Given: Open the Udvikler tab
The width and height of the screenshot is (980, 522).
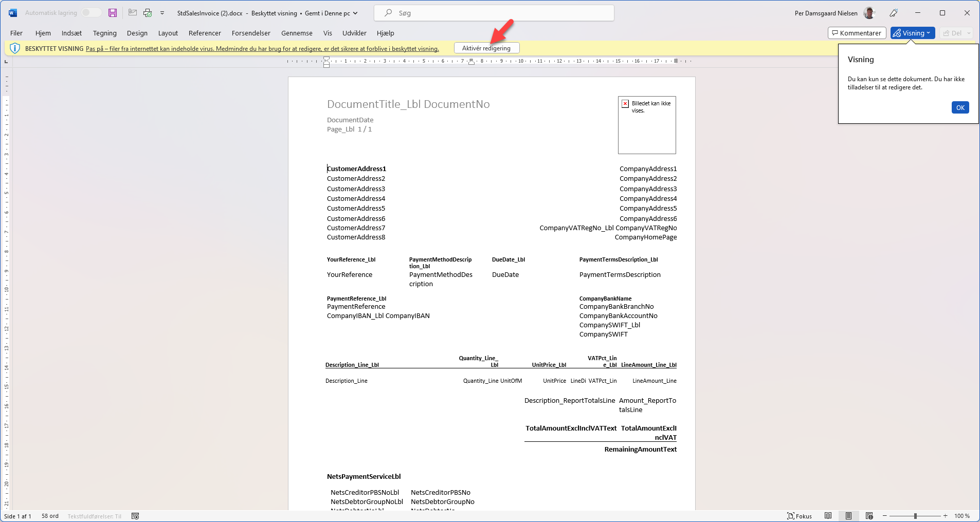Looking at the screenshot, I should [x=354, y=33].
